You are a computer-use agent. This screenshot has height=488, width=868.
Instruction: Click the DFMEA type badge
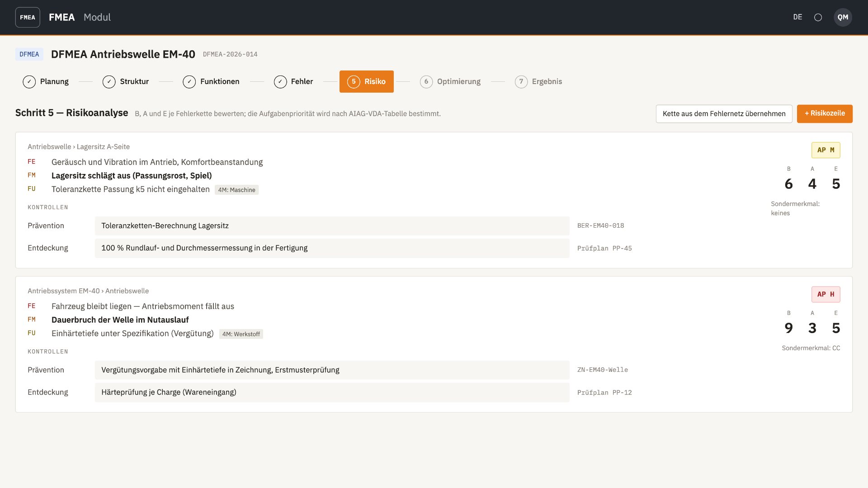(x=29, y=54)
